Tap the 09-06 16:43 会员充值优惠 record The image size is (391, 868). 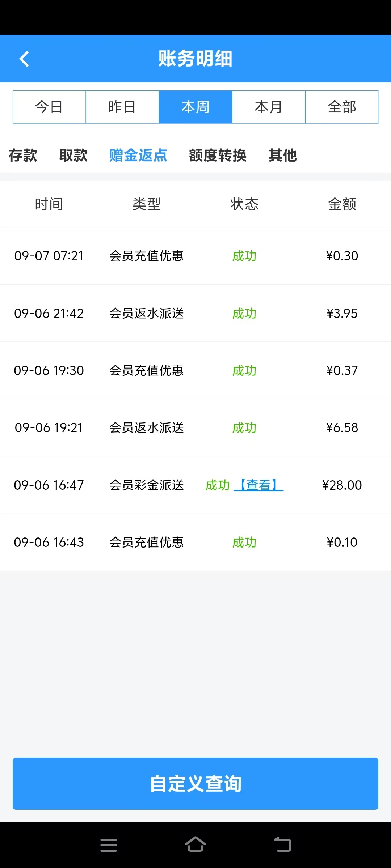pos(195,542)
